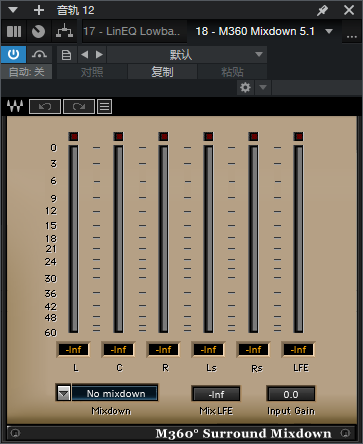The image size is (363, 444).
Task: Click the Mix LFE label
Action: 216,411
